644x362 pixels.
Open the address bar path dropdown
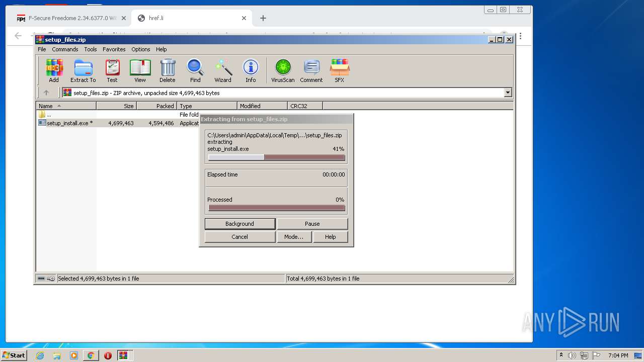click(x=508, y=93)
